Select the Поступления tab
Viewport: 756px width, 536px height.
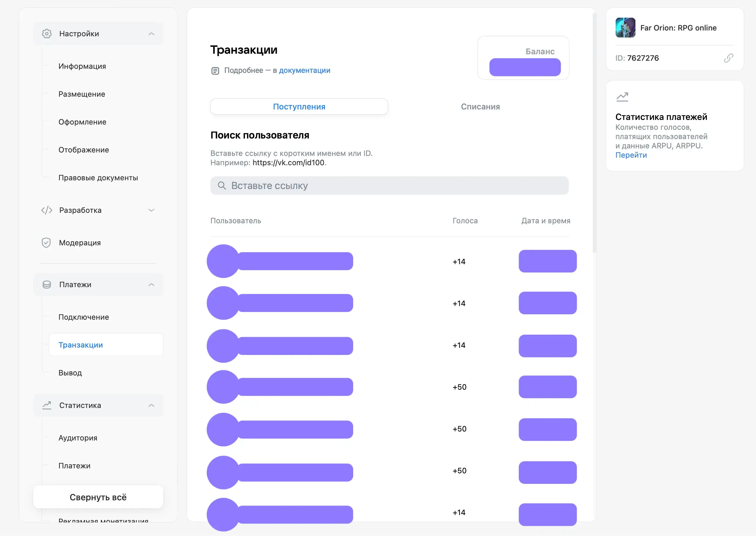tap(299, 107)
